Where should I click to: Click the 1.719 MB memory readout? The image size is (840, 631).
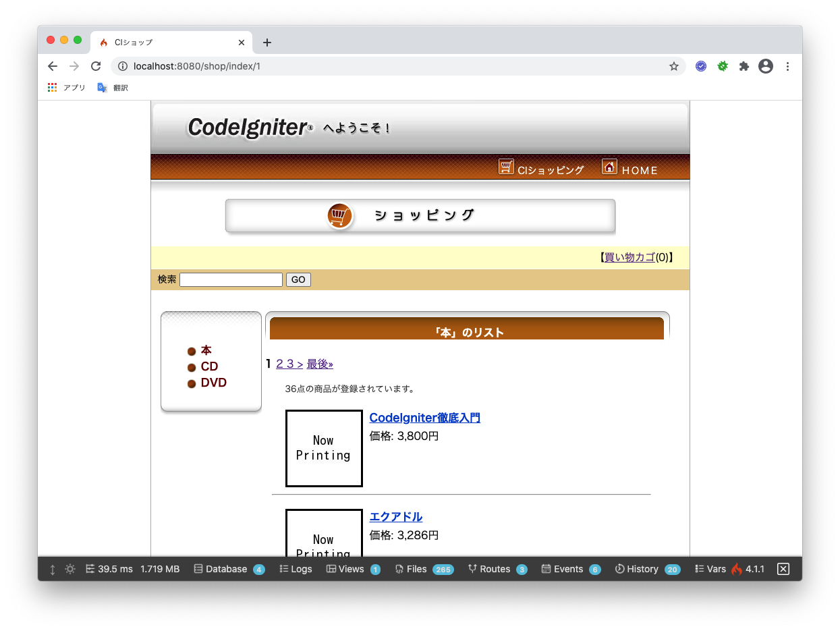[160, 569]
